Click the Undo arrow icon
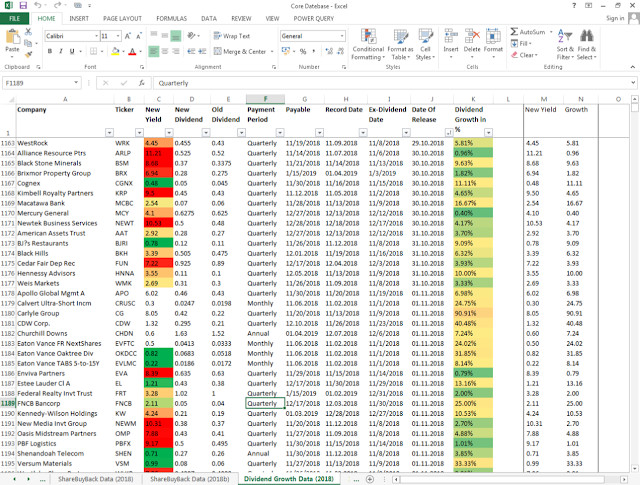 tap(38, 6)
